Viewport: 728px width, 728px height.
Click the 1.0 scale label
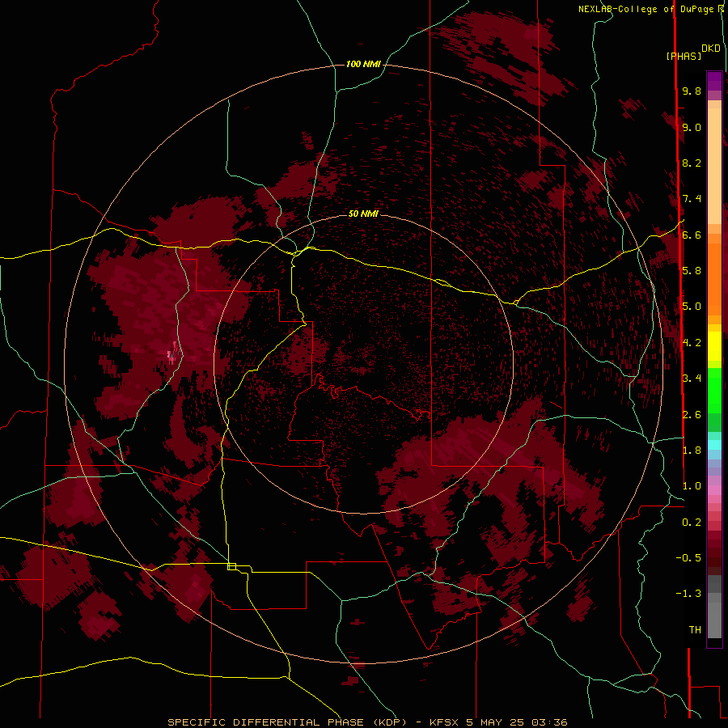click(692, 486)
